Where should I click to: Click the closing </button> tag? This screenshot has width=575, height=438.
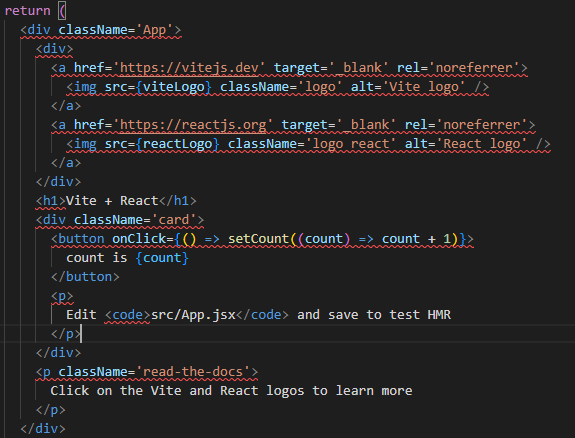tap(85, 277)
